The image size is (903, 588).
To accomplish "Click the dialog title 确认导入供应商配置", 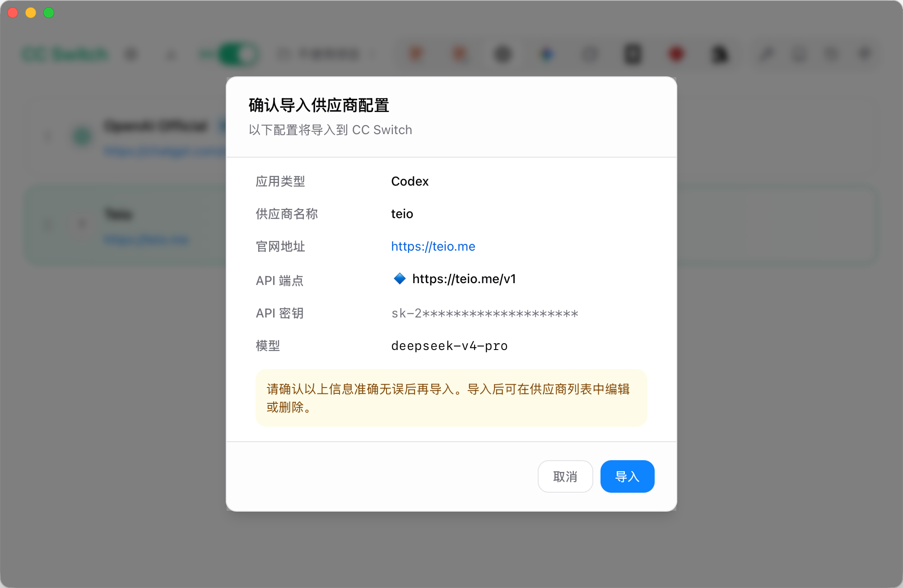I will point(319,105).
